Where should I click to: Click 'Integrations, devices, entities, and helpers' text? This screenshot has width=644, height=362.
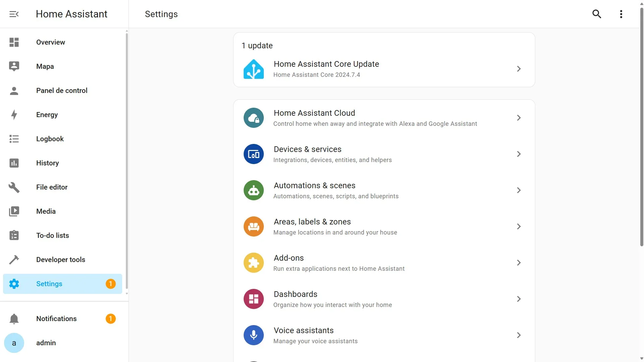point(332,160)
